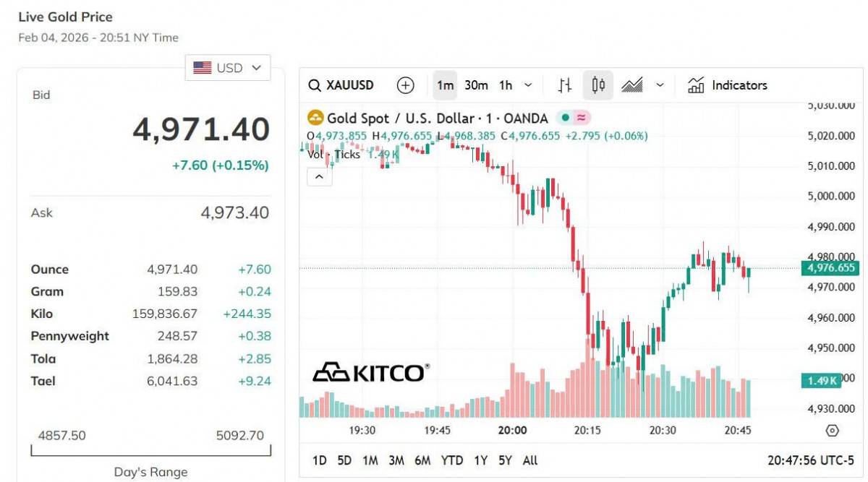Select the candlestick chart style icon
This screenshot has height=482, width=868.
598,85
